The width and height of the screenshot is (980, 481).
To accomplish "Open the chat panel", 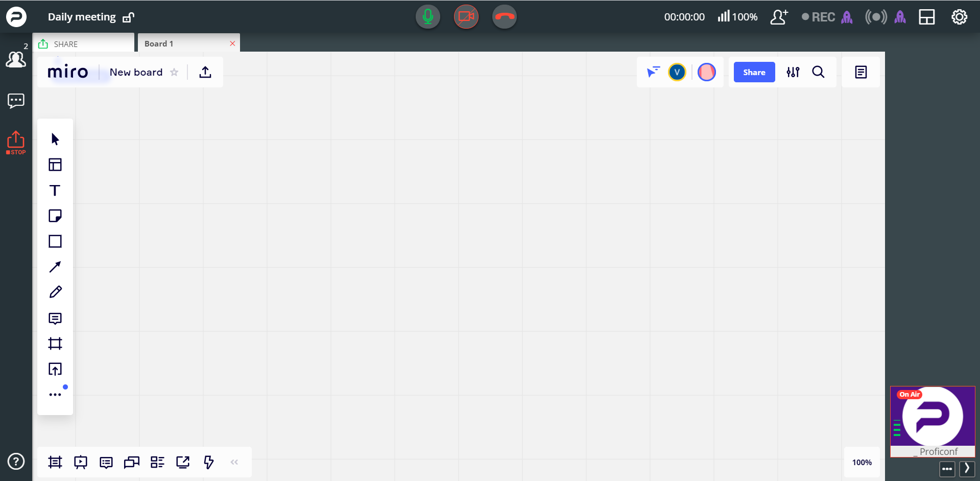I will pyautogui.click(x=16, y=101).
